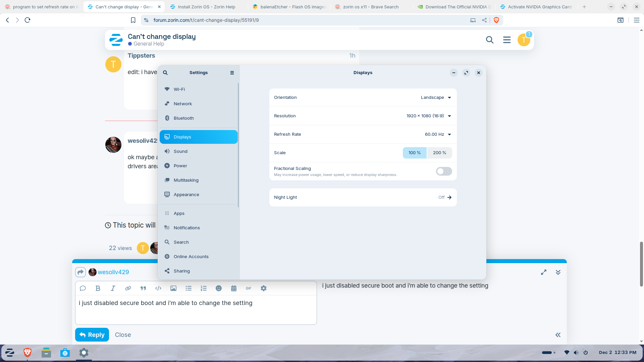Open the upload image icon in editor
The image size is (644, 362).
point(173,288)
